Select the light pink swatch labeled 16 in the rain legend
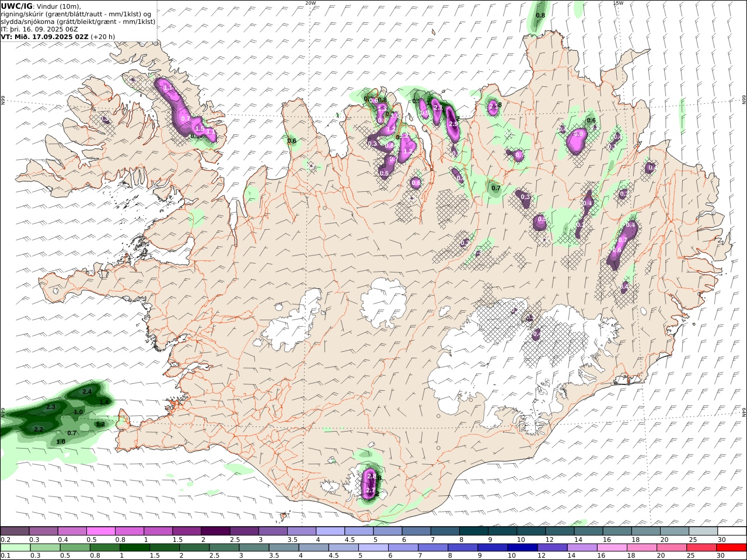The height and width of the screenshot is (560, 747). (612, 548)
